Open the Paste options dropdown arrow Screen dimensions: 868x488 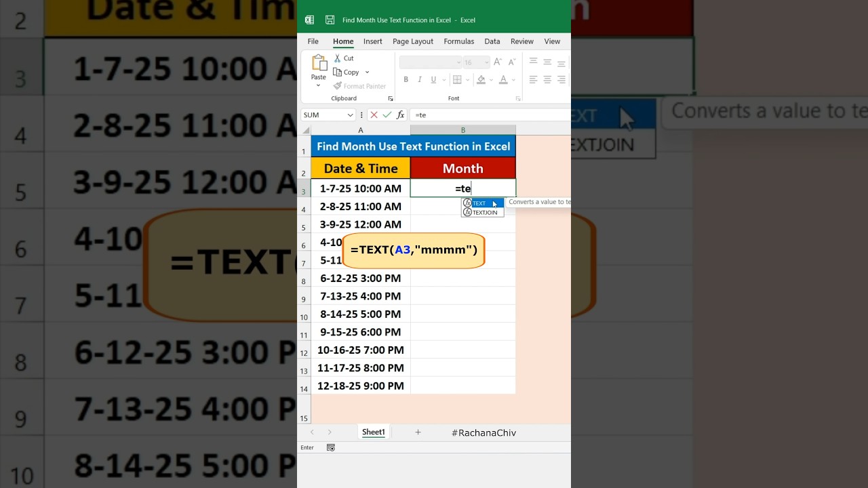click(318, 85)
